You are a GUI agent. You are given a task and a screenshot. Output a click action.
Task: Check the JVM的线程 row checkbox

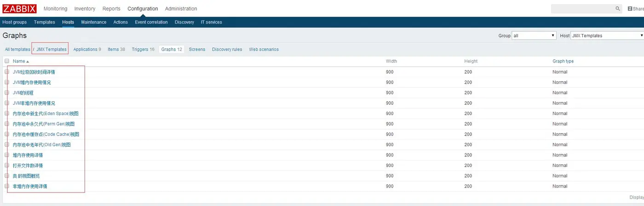7,92
